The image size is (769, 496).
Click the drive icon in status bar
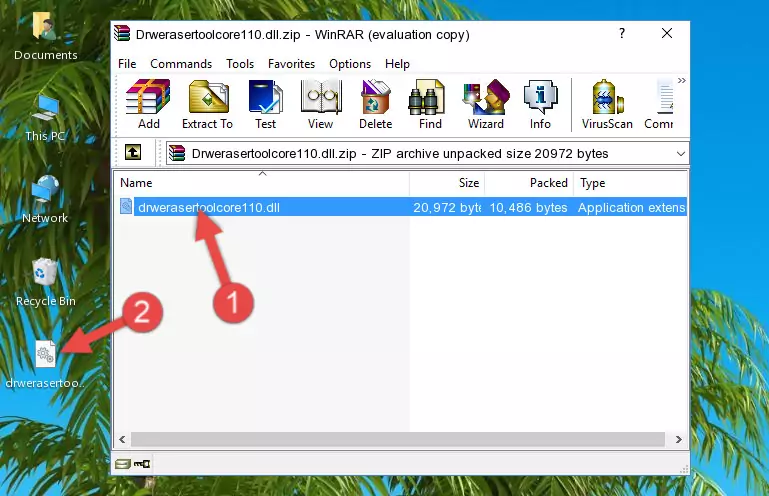tap(122, 464)
